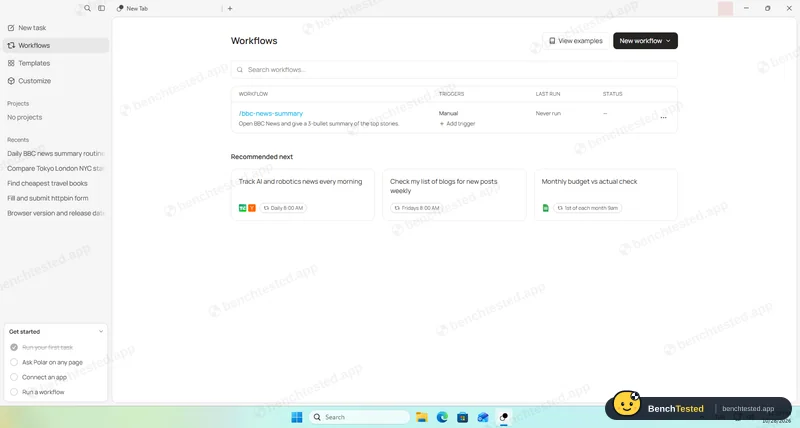Collapse the Get started panel chevron
The height and width of the screenshot is (428, 800).
[101, 332]
